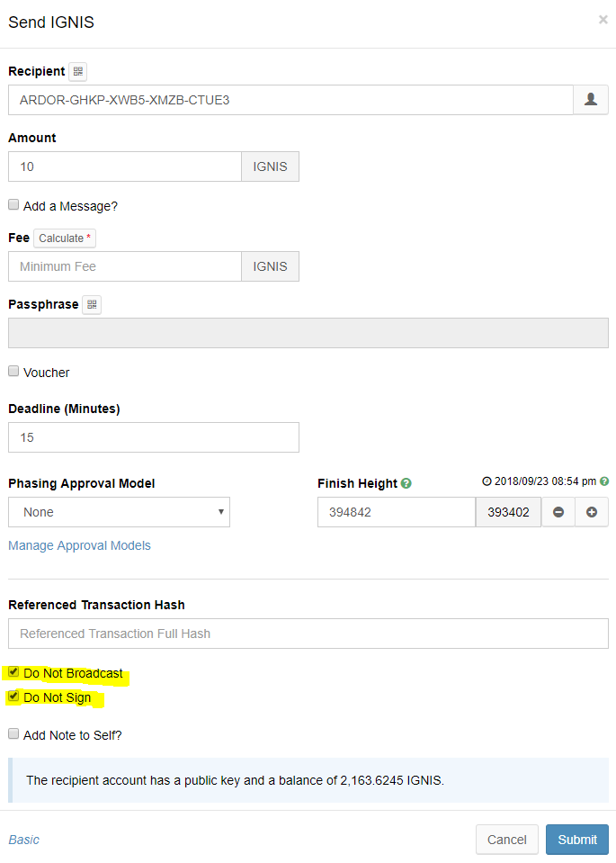Open the Phasing Approval Model dropdown
Screen dimensions: 616x863
(x=119, y=511)
